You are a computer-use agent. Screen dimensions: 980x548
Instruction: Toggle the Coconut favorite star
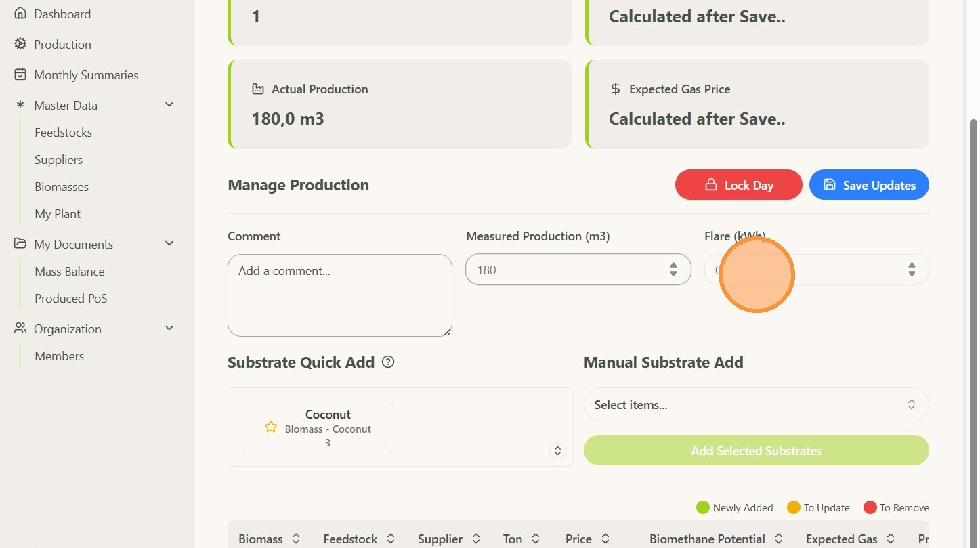click(271, 427)
